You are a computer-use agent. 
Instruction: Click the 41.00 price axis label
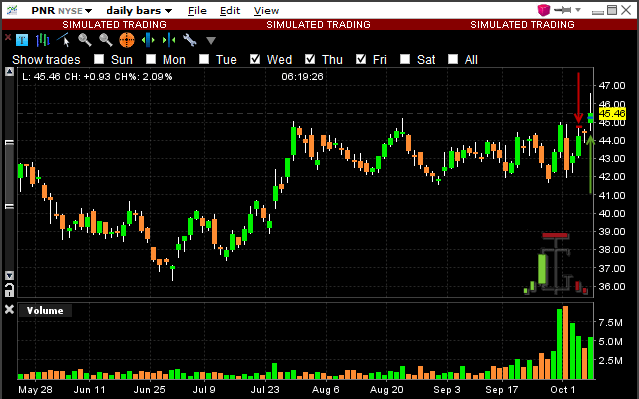pyautogui.click(x=612, y=196)
